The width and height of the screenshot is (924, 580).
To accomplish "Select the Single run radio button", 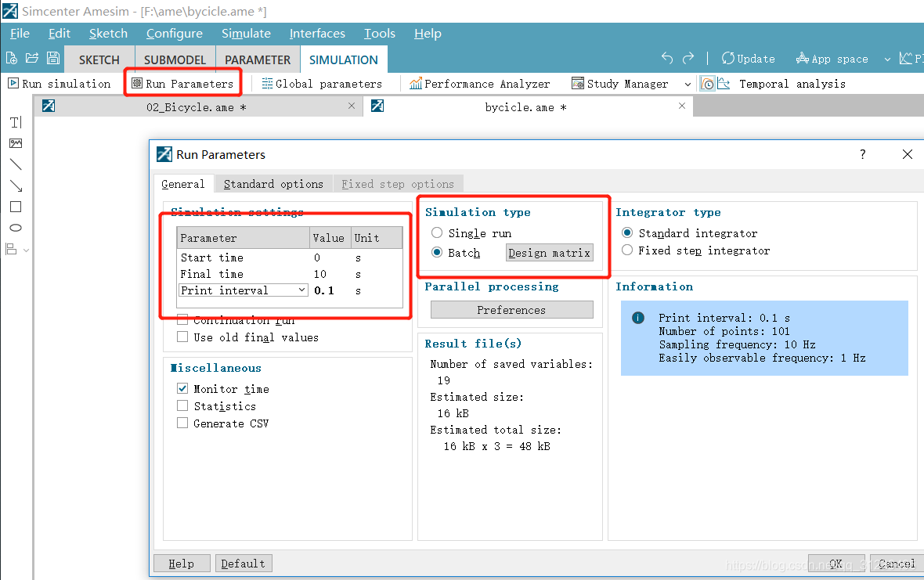I will (x=437, y=233).
